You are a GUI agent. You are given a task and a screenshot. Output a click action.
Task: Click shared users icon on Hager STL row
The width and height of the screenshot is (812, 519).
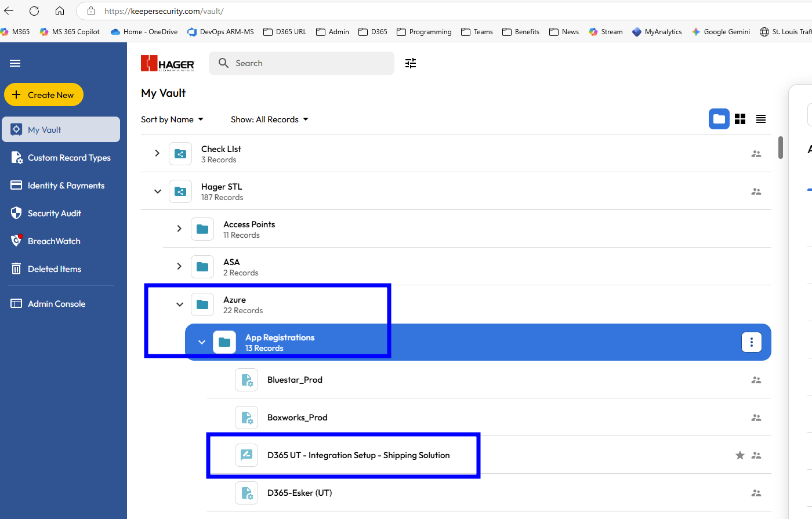[756, 191]
